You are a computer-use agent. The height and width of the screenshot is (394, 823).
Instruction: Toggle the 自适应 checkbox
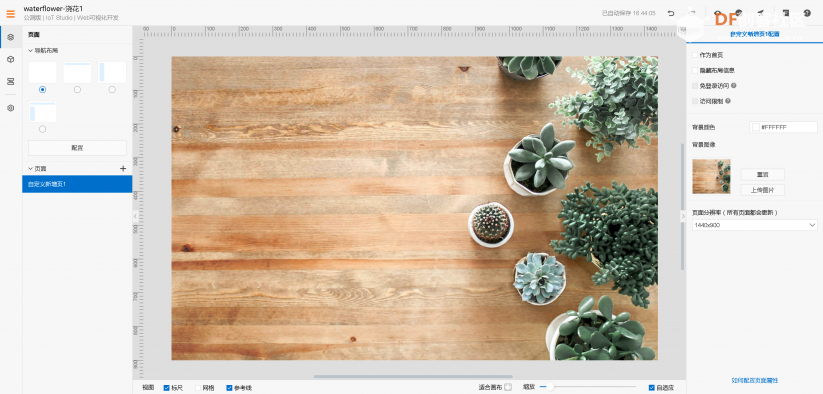point(652,388)
